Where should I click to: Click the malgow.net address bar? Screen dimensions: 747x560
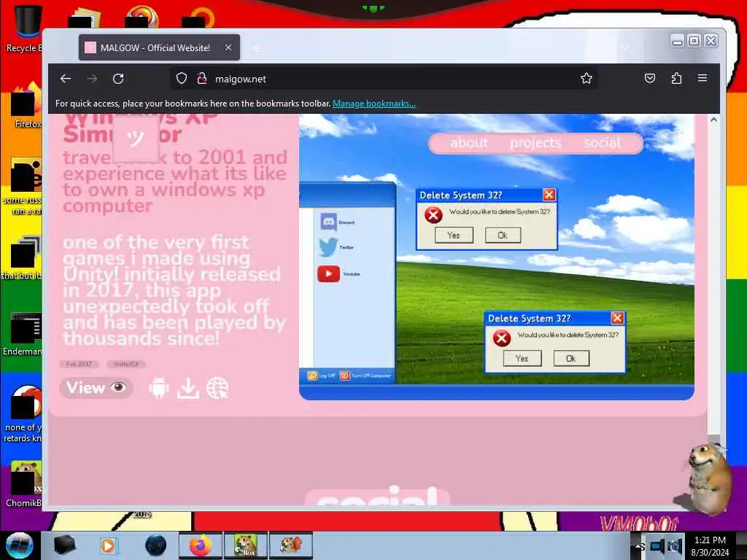(384, 79)
